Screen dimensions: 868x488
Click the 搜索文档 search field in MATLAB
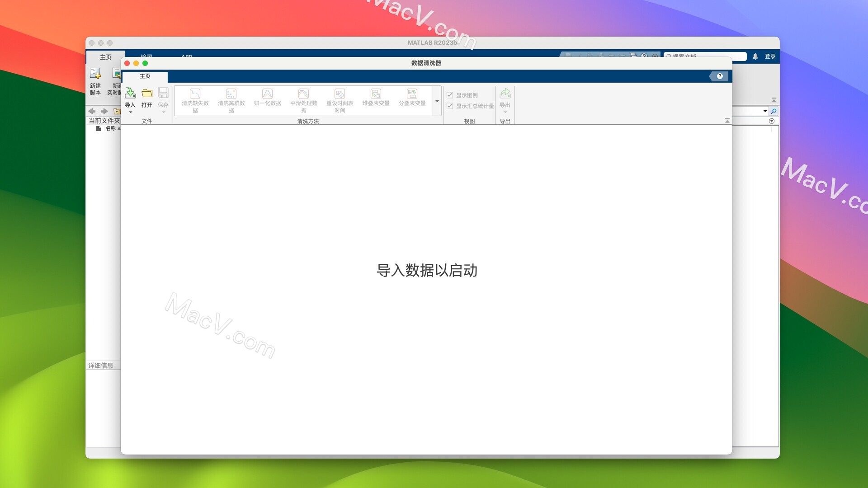705,56
